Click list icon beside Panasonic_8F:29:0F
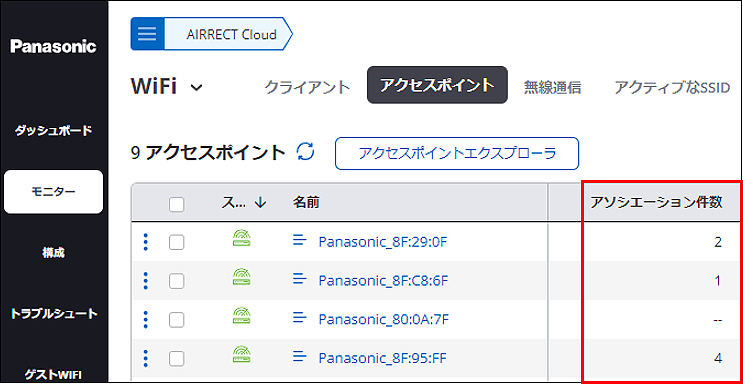 pyautogui.click(x=299, y=240)
